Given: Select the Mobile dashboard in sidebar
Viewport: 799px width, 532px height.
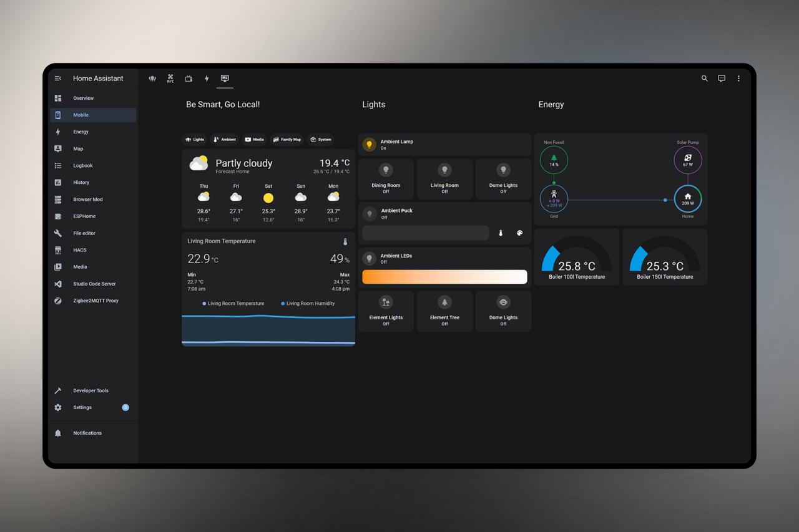Looking at the screenshot, I should [93, 115].
